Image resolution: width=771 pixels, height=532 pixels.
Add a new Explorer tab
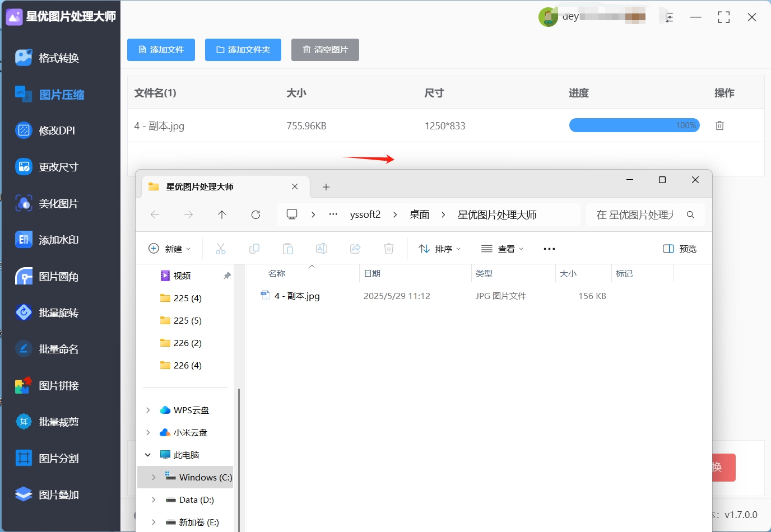tap(326, 187)
